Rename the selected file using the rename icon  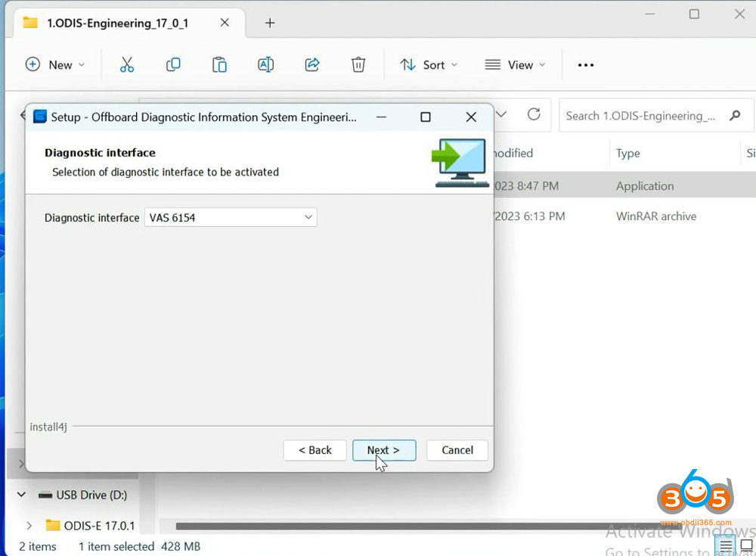pos(265,64)
